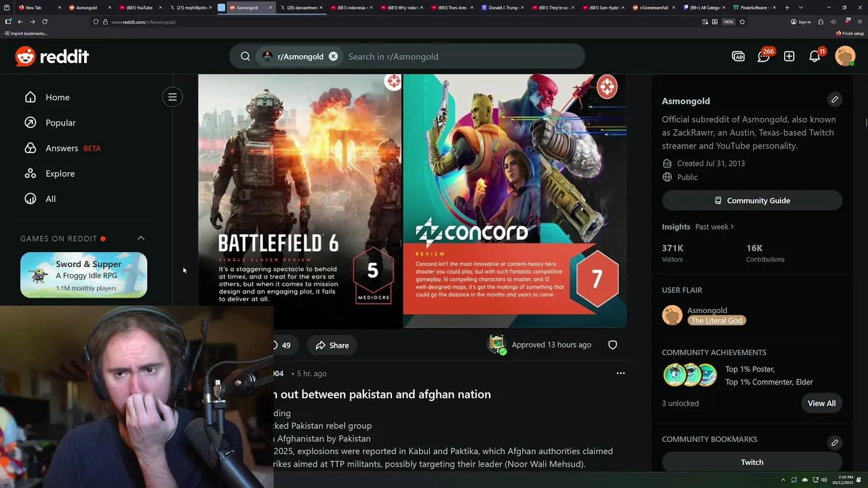Open the list all tabs dropdown
Viewport: 868px width, 488px height.
(801, 7)
